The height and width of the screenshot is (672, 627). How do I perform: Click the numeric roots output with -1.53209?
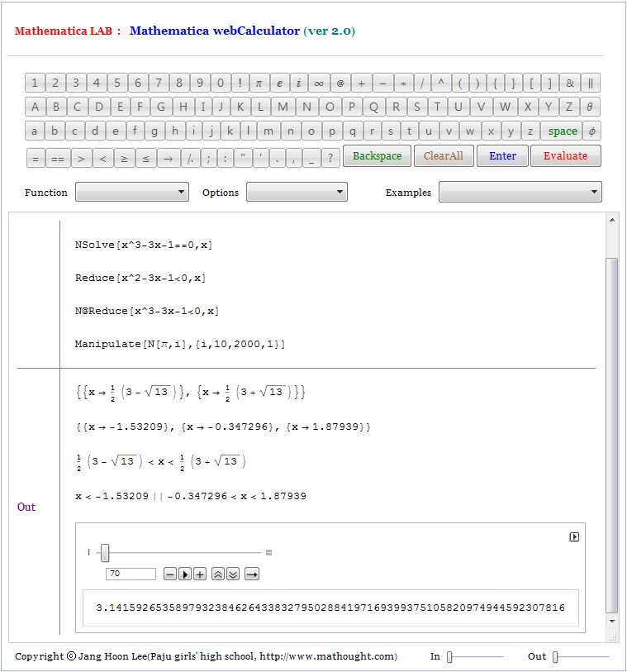pos(223,427)
